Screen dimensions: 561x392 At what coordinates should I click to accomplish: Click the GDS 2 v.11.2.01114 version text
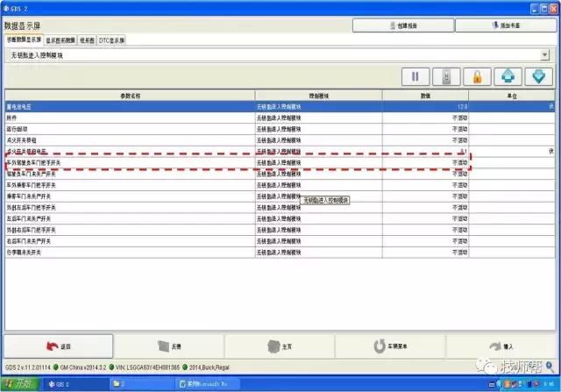coord(28,367)
